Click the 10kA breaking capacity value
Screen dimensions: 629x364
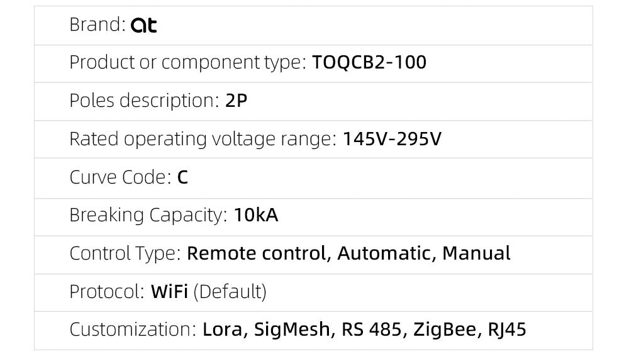click(x=255, y=215)
